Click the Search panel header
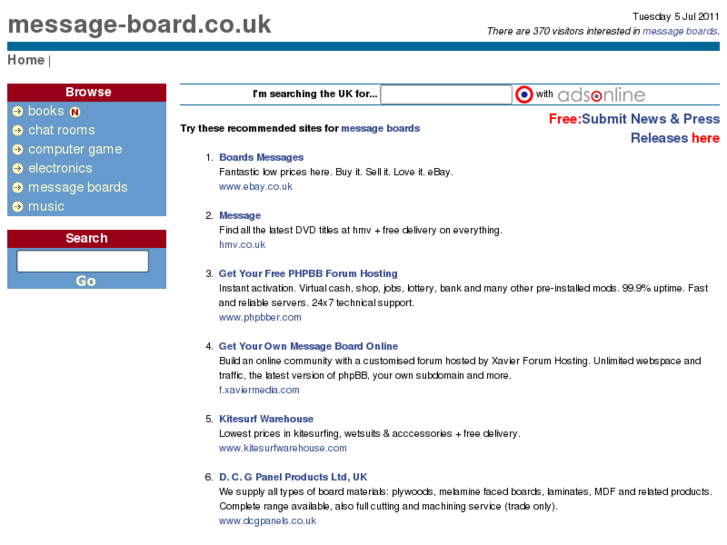The width and height of the screenshot is (727, 545). [87, 238]
